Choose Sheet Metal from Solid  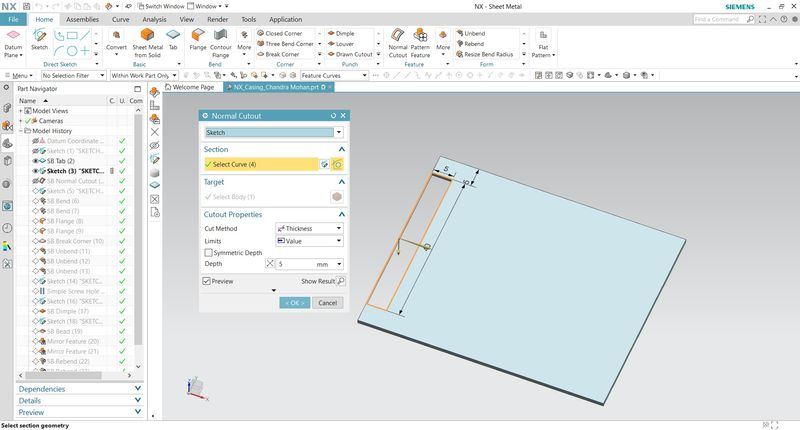click(x=147, y=43)
